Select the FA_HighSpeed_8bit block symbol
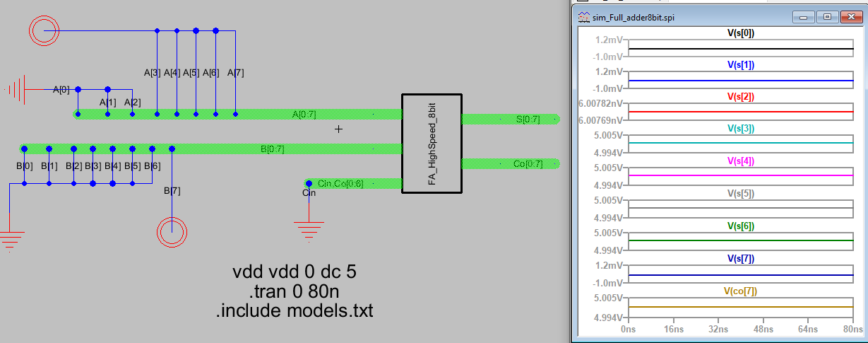 pyautogui.click(x=432, y=143)
